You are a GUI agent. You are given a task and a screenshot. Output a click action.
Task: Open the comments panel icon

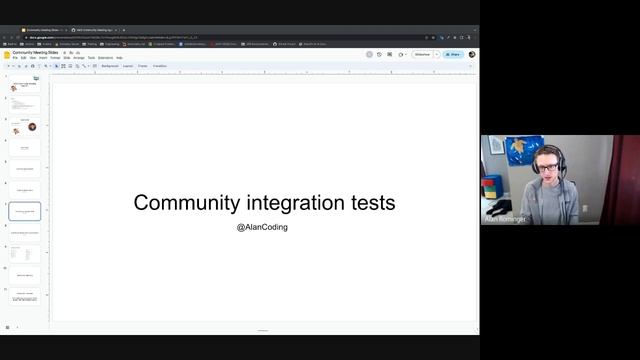coord(389,54)
